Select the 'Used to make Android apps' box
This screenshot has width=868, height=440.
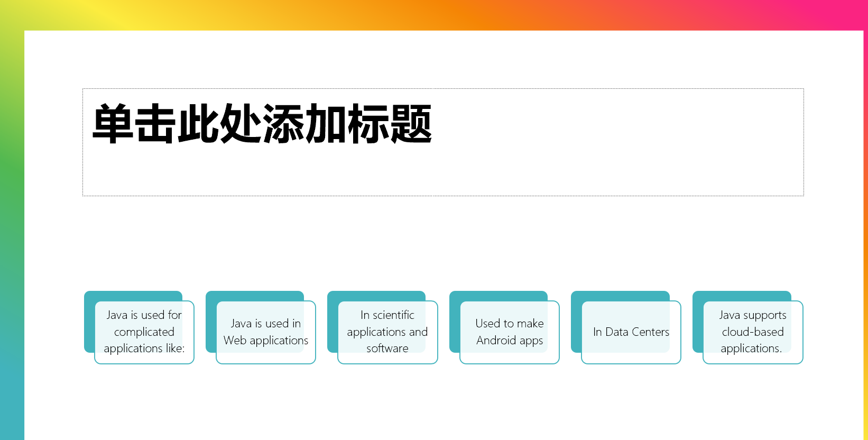pyautogui.click(x=510, y=332)
